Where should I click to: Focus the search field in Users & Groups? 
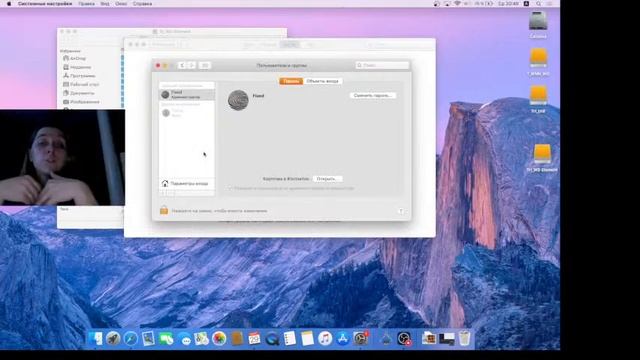pyautogui.click(x=382, y=65)
